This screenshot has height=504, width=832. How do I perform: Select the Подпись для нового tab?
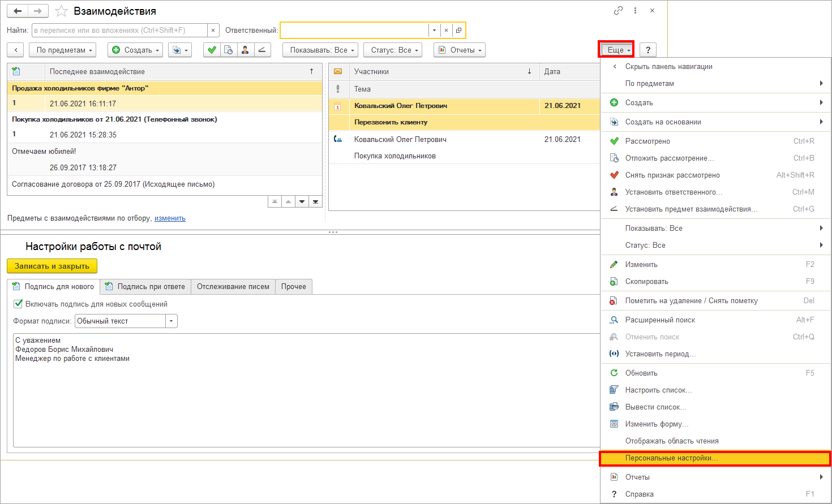pos(54,287)
